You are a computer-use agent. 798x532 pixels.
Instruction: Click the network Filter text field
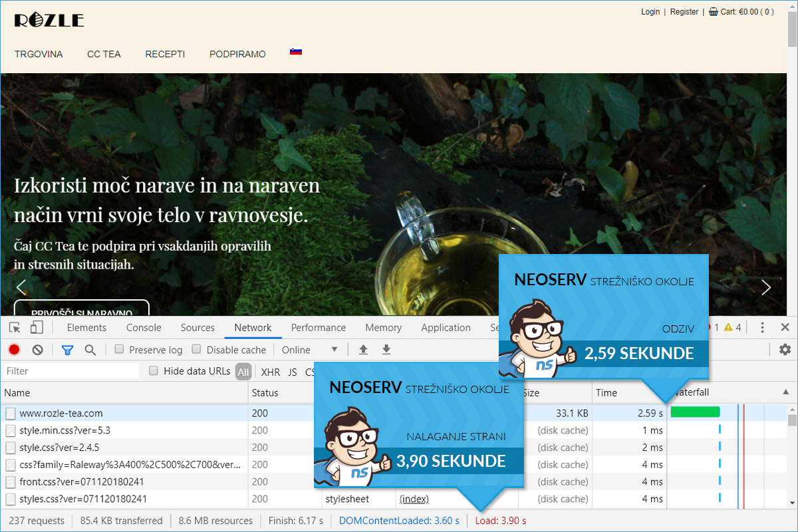(x=70, y=371)
